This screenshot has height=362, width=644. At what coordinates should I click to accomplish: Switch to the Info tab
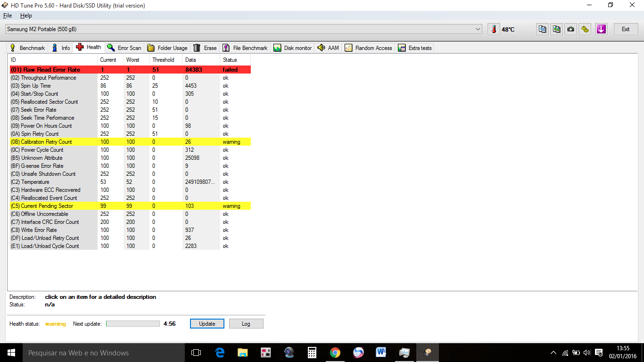[61, 48]
